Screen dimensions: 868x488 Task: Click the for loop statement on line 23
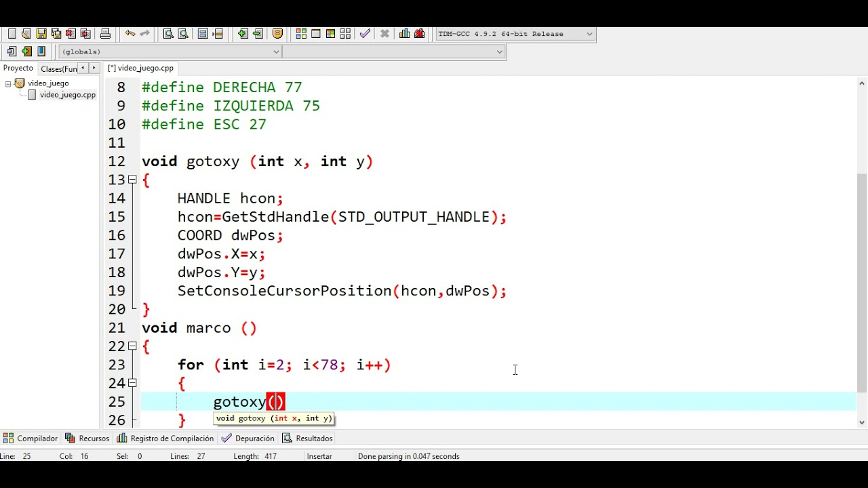284,365
